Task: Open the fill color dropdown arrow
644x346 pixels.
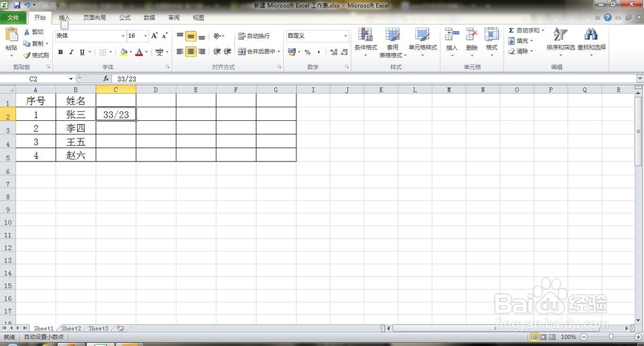Action: coord(131,52)
